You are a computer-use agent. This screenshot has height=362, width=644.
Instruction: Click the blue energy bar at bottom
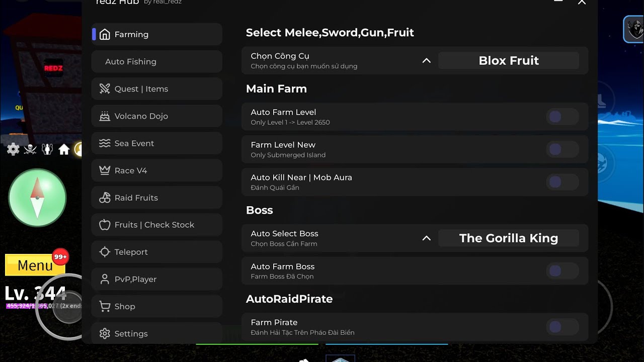(x=386, y=344)
